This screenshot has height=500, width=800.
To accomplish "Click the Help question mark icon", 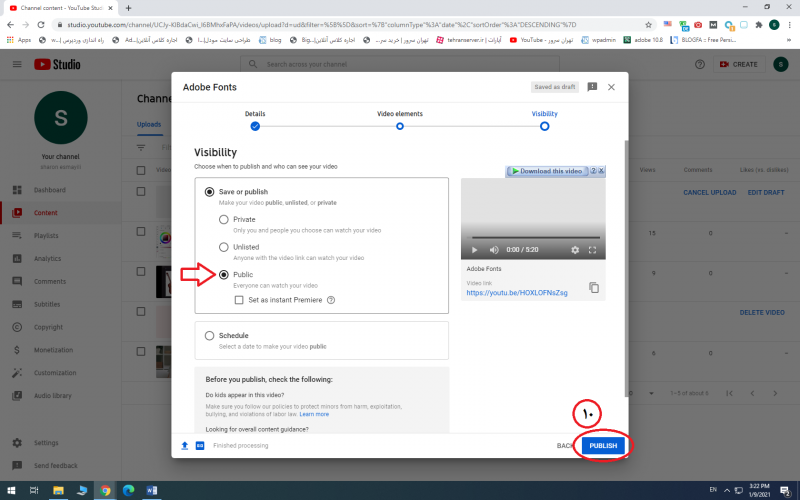I will [699, 64].
